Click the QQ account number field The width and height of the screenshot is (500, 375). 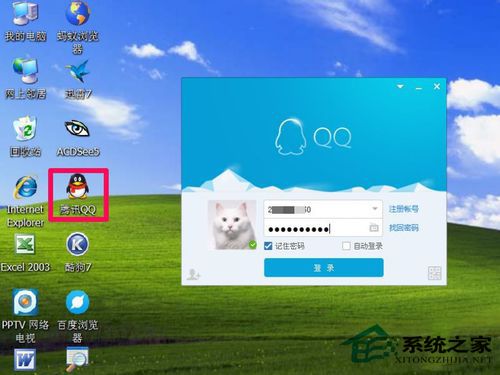pos(323,209)
